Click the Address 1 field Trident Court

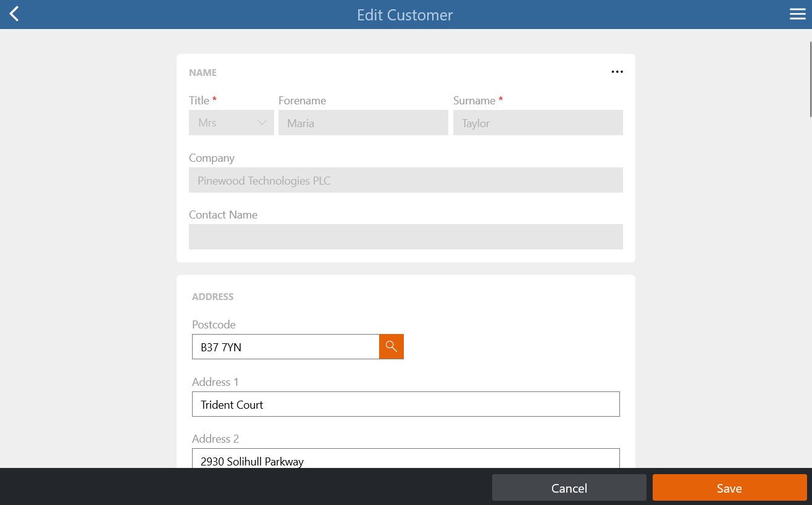406,404
